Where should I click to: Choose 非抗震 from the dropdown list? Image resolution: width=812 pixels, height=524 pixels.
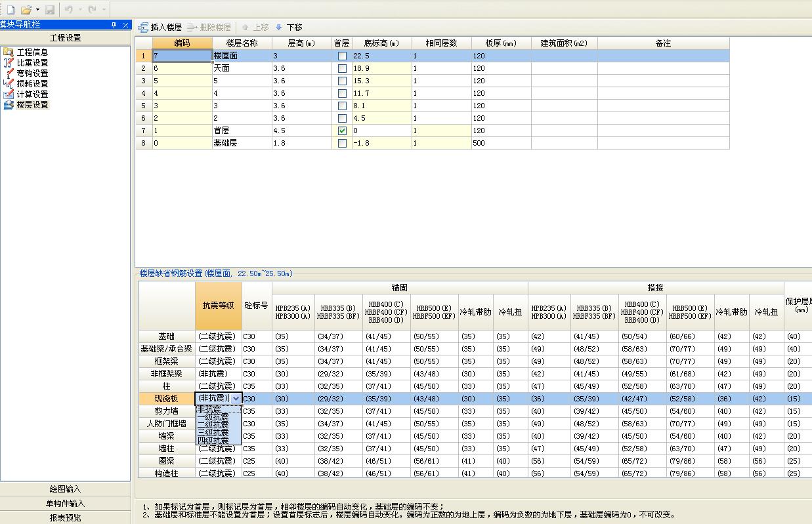point(218,409)
